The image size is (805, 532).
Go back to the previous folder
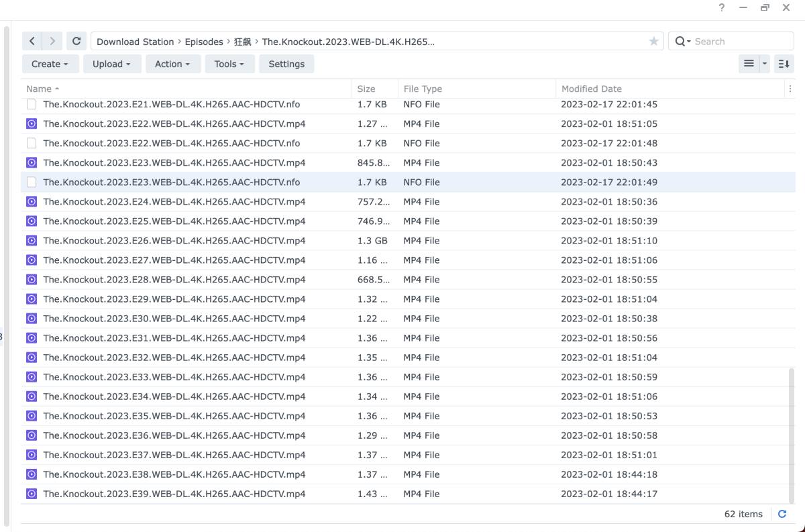click(32, 41)
